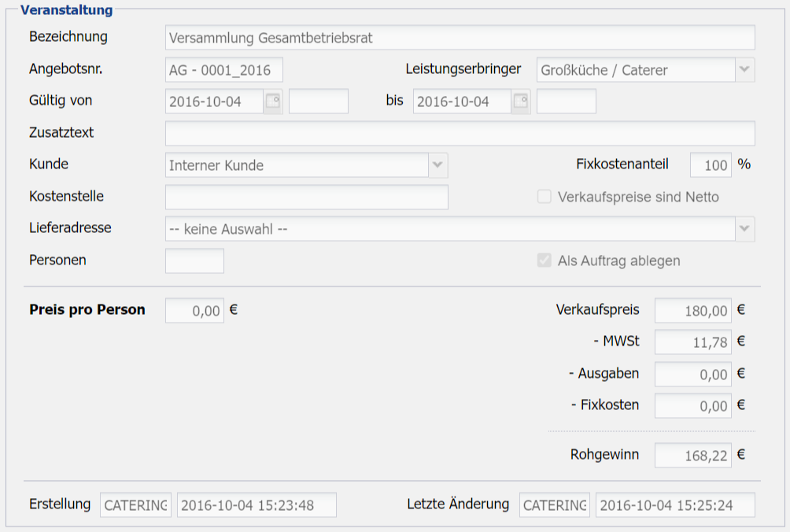The image size is (790, 532).
Task: Click the Letzte Änderung timestamp field
Action: pyautogui.click(x=674, y=505)
